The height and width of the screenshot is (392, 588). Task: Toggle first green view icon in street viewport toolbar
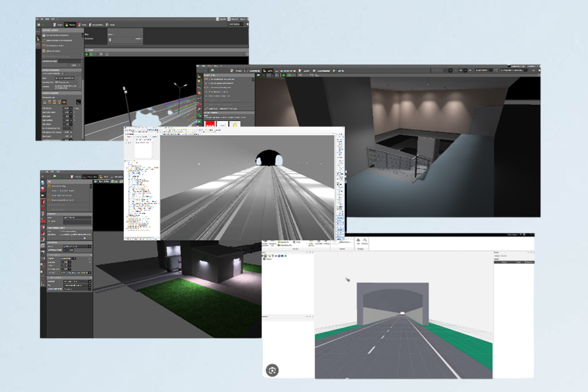[87, 54]
